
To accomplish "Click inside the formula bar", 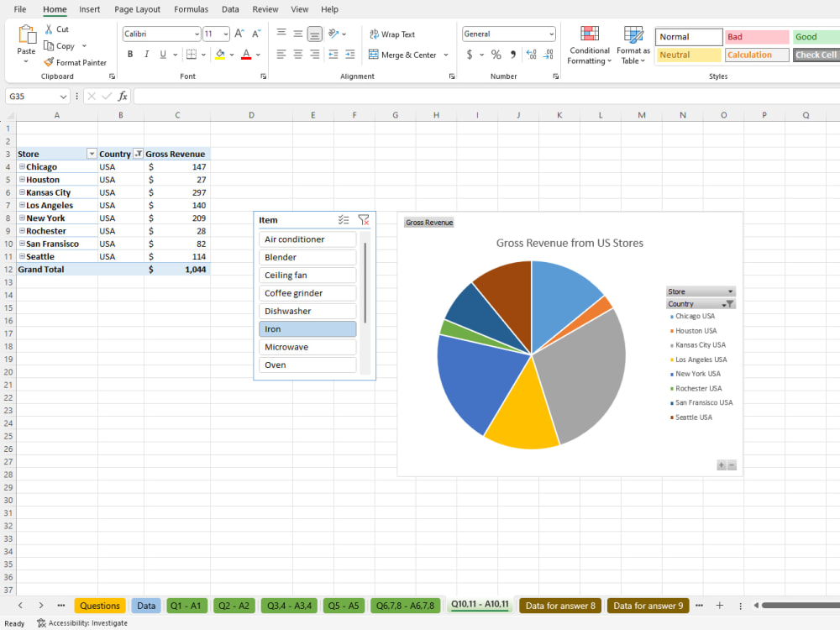I will click(336, 95).
